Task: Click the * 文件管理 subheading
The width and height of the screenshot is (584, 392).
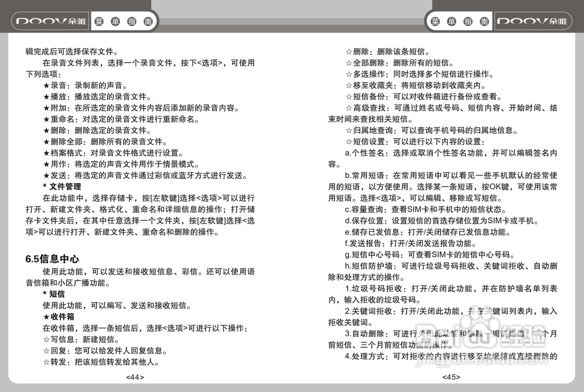Action: coord(62,187)
